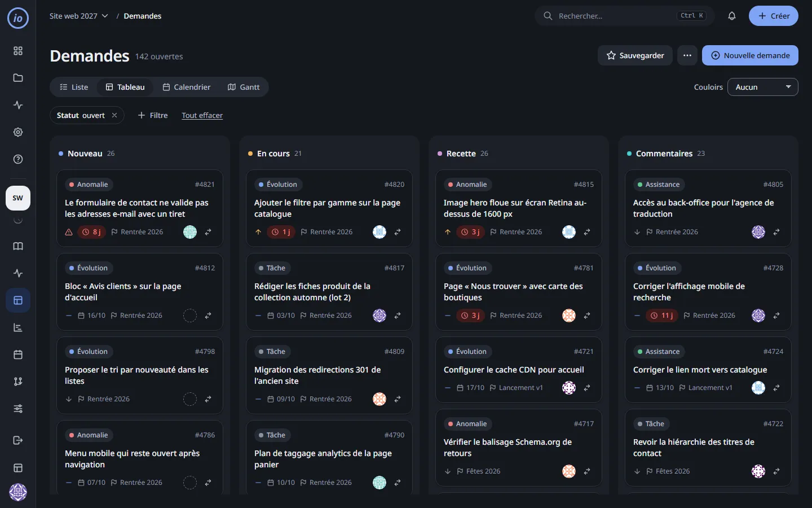
Task: Click the expand arrows on card #4821
Action: pos(208,232)
